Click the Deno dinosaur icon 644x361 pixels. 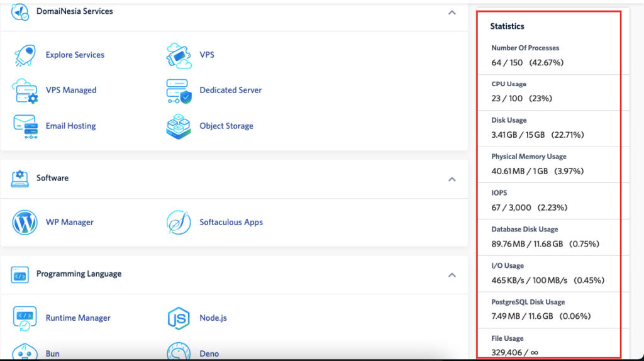point(179,352)
